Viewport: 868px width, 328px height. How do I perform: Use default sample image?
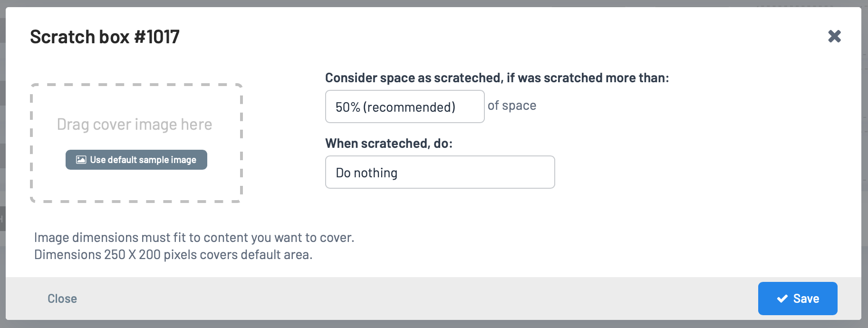tap(136, 160)
